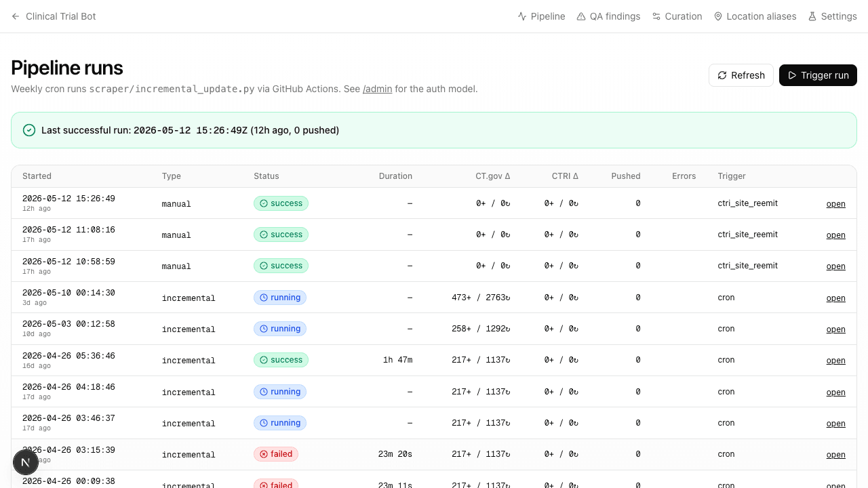Click the Settings flask icon

pos(812,16)
